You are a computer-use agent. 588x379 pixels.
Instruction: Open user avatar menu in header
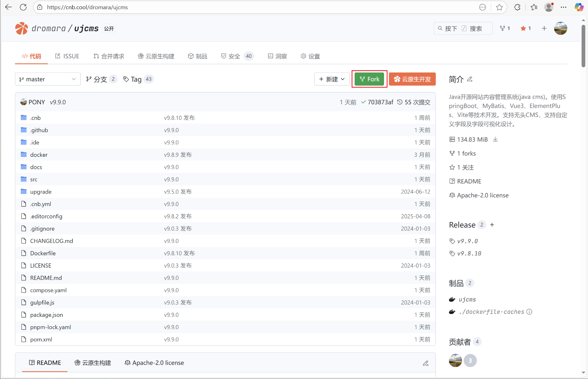[x=560, y=28]
